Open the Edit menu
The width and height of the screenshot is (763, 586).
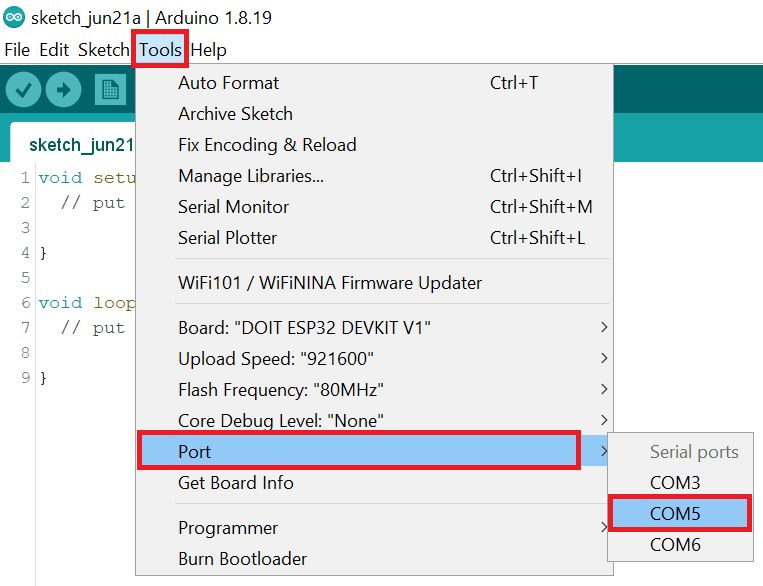pos(54,49)
